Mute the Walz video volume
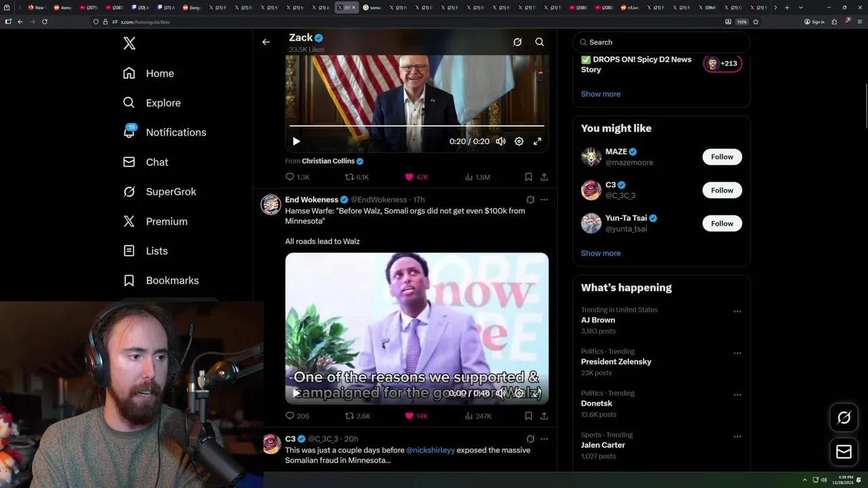 [500, 142]
